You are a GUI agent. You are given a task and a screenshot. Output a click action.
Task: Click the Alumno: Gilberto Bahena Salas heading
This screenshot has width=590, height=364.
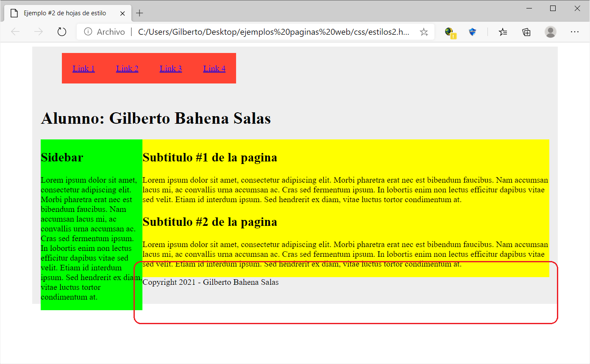[x=156, y=118]
